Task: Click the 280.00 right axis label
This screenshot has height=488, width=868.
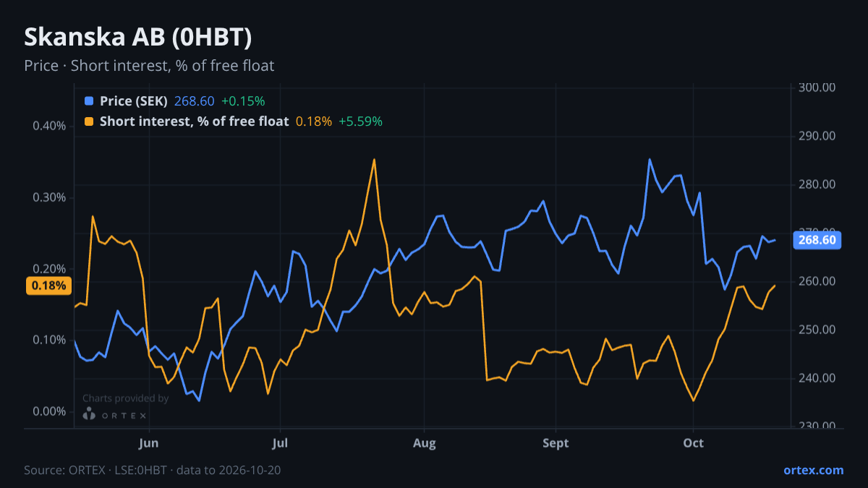Action: tap(817, 184)
